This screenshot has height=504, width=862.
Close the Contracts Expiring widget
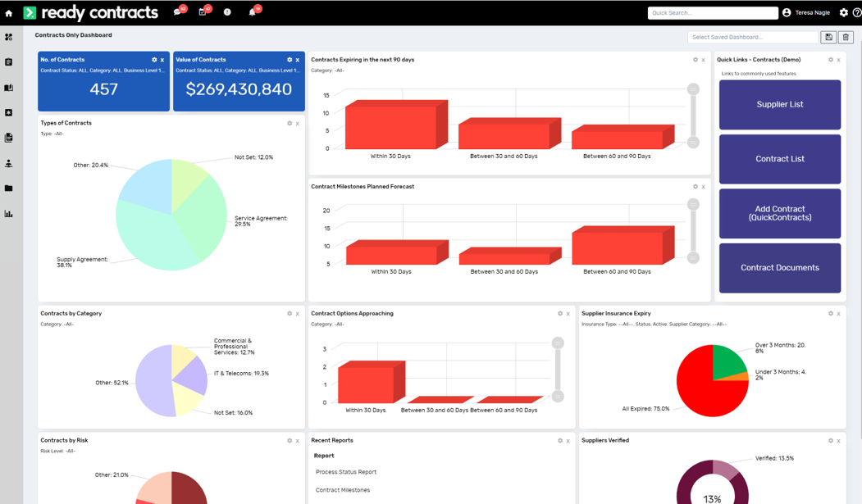point(703,60)
